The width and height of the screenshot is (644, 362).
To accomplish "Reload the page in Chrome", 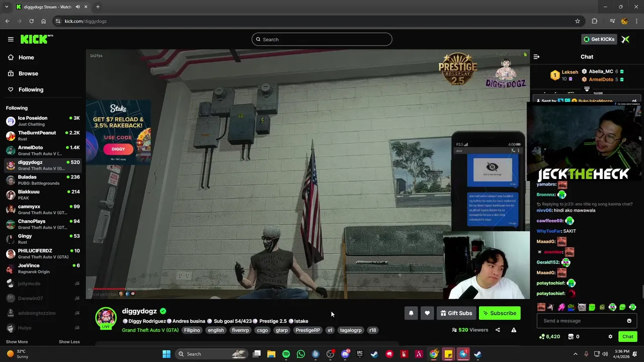I will pyautogui.click(x=31, y=21).
